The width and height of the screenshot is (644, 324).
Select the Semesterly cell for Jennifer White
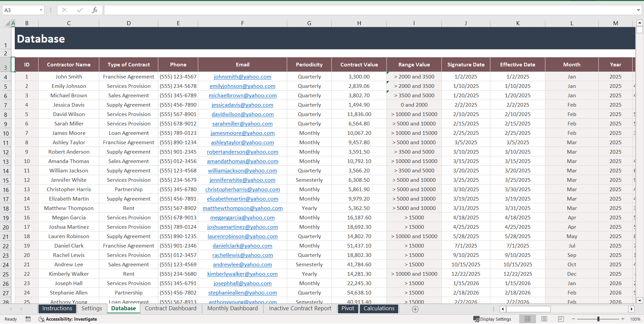pyautogui.click(x=309, y=180)
